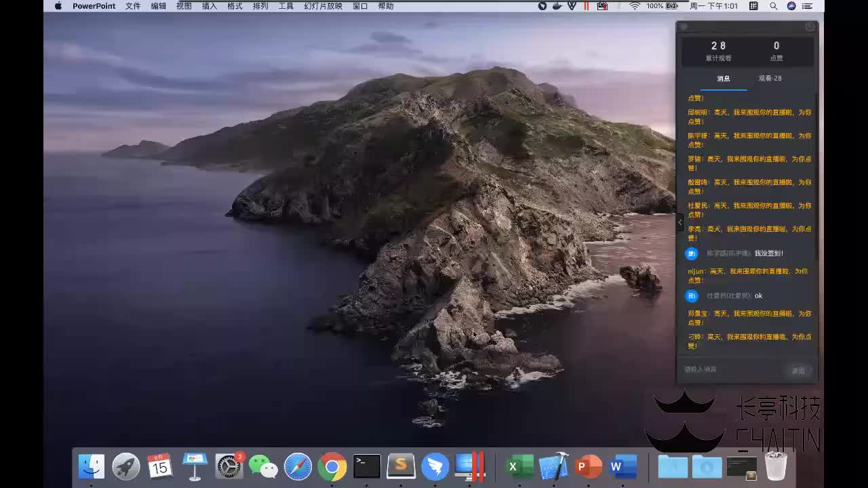Open Notification Center list icon
Screen dimensions: 868x488
click(808, 6)
